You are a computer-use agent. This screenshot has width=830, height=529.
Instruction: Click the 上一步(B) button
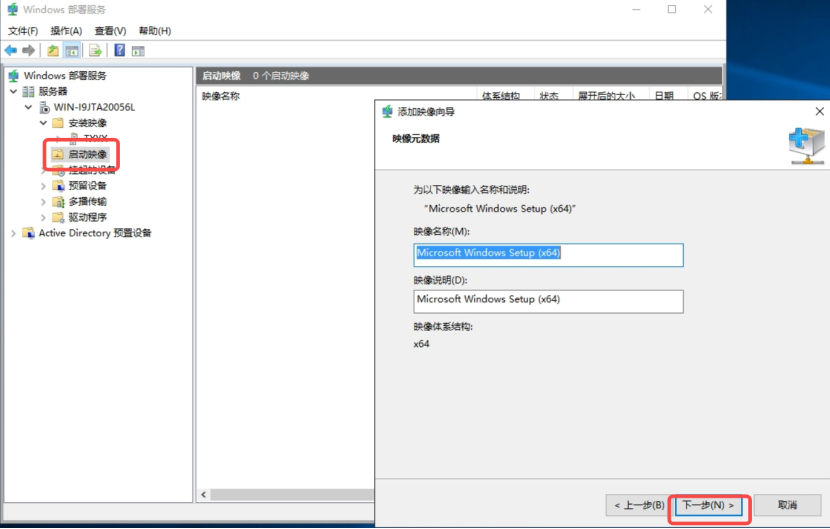tap(639, 505)
